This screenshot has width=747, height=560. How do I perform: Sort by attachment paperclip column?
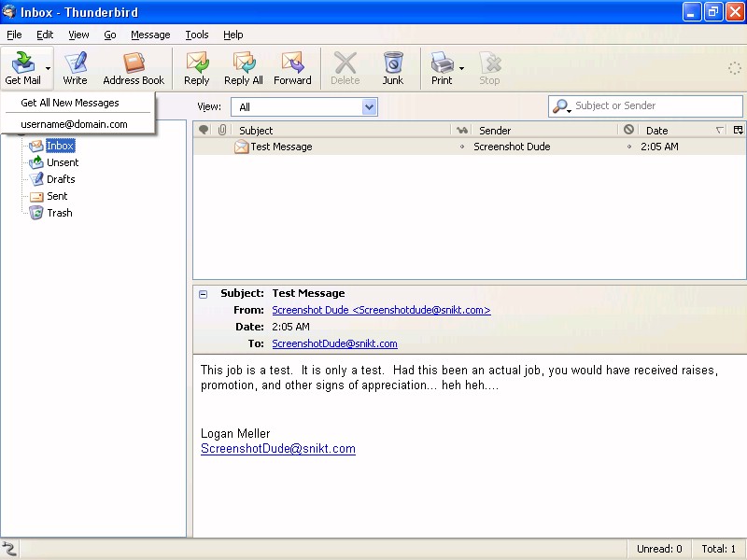pos(222,130)
